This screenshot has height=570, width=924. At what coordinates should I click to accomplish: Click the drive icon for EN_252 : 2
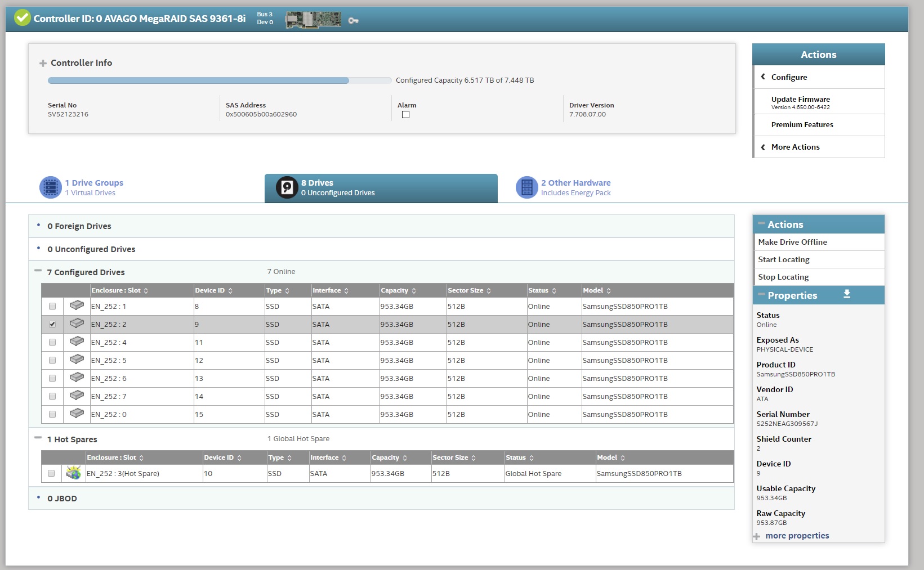[x=77, y=324]
